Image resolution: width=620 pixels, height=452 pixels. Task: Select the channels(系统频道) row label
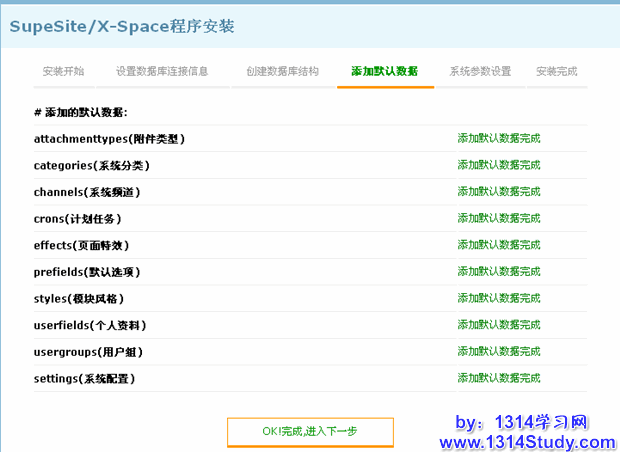(87, 193)
